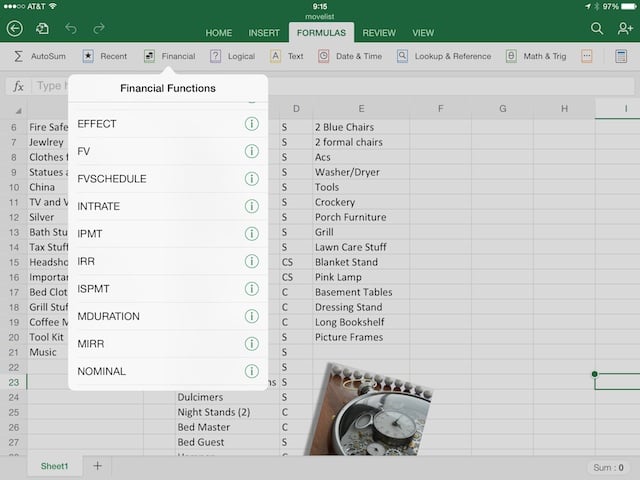Show info for EFFECT function
This screenshot has height=480, width=640.
coord(251,124)
